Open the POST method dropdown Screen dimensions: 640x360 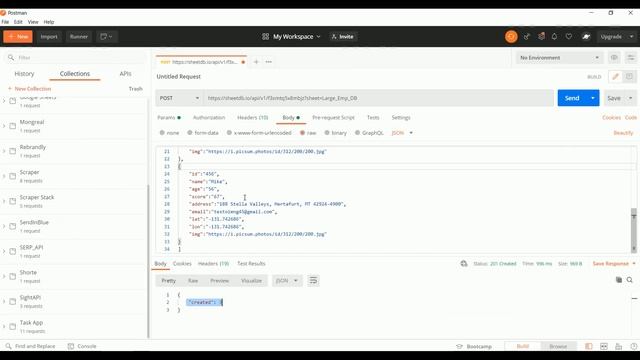point(179,98)
